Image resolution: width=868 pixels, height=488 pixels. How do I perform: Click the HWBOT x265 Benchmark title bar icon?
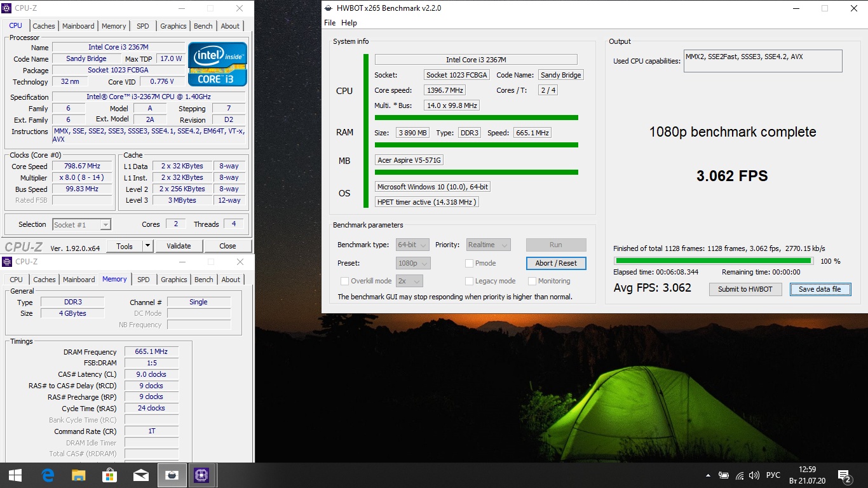(329, 8)
